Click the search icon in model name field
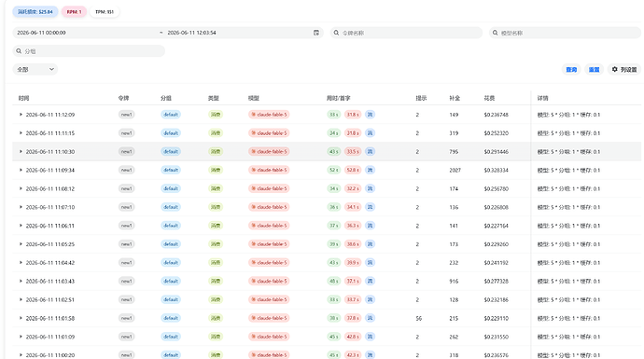This screenshot has height=359, width=644. (496, 33)
